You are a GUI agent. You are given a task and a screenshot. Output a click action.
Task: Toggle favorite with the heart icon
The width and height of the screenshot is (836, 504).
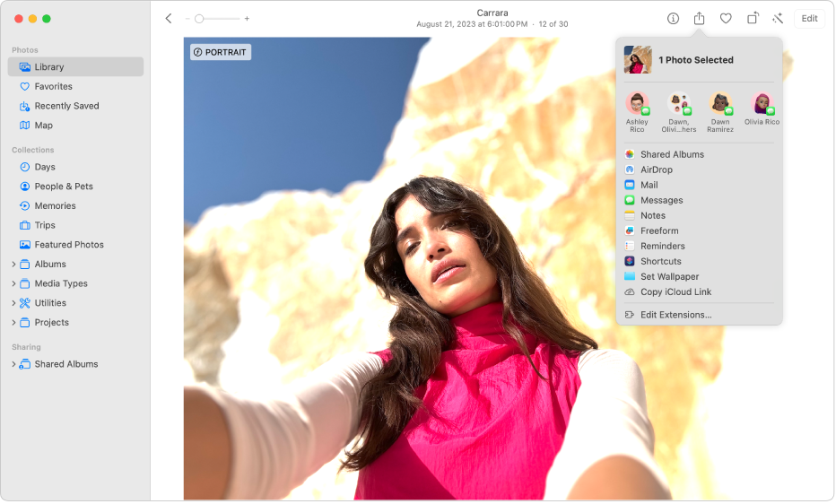click(726, 19)
